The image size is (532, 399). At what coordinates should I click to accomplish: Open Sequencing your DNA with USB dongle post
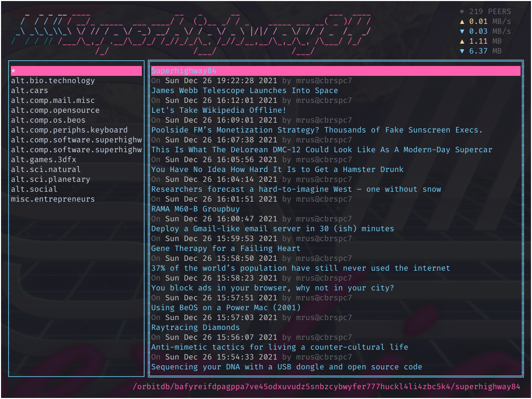[x=287, y=367]
